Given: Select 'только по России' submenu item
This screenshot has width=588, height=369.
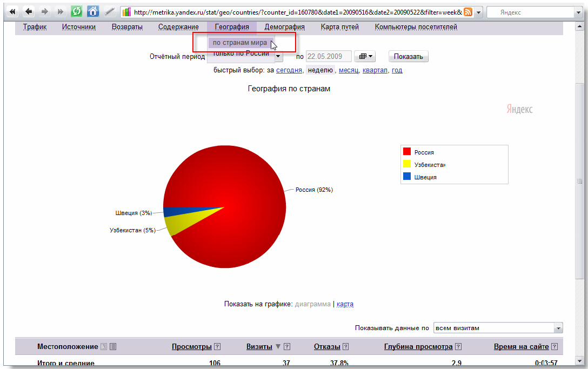Looking at the screenshot, I should [241, 54].
